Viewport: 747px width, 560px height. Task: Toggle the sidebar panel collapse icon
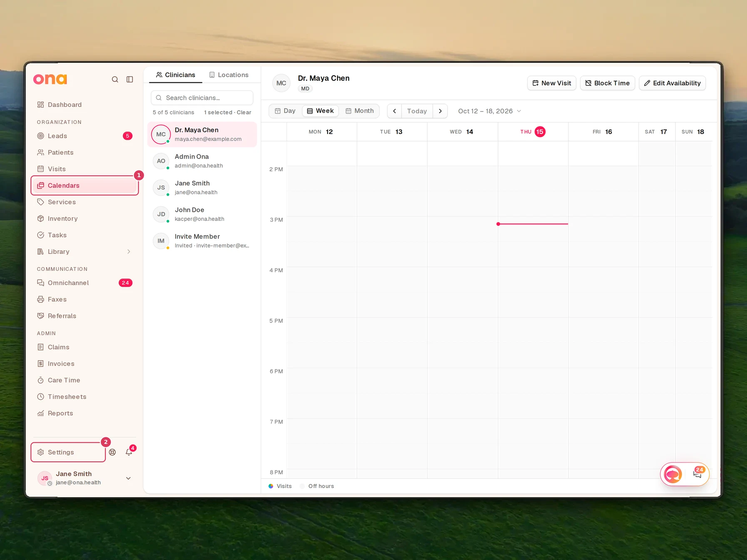[130, 79]
